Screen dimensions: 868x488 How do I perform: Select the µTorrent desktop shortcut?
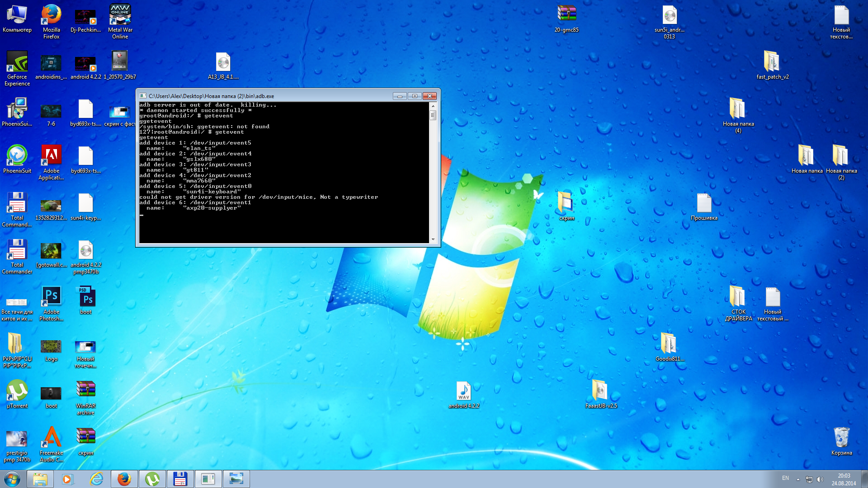[x=17, y=392]
